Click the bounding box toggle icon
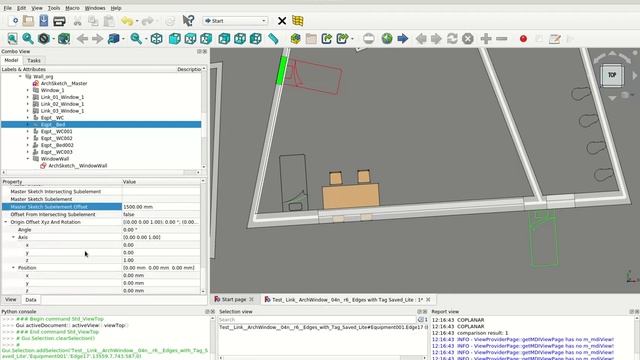 (64, 39)
